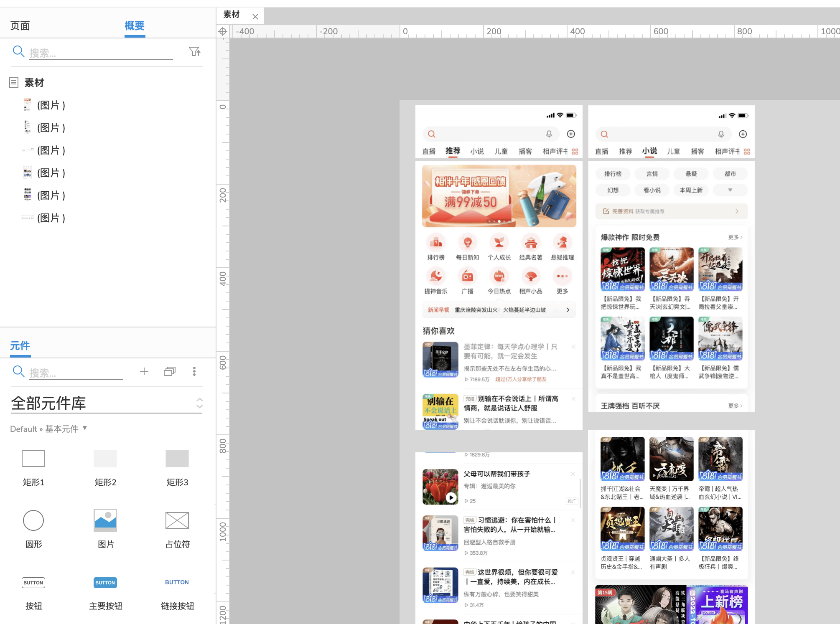Screen dimensions: 840x624
Task: Add a new widget library with plus icon
Action: tap(144, 371)
